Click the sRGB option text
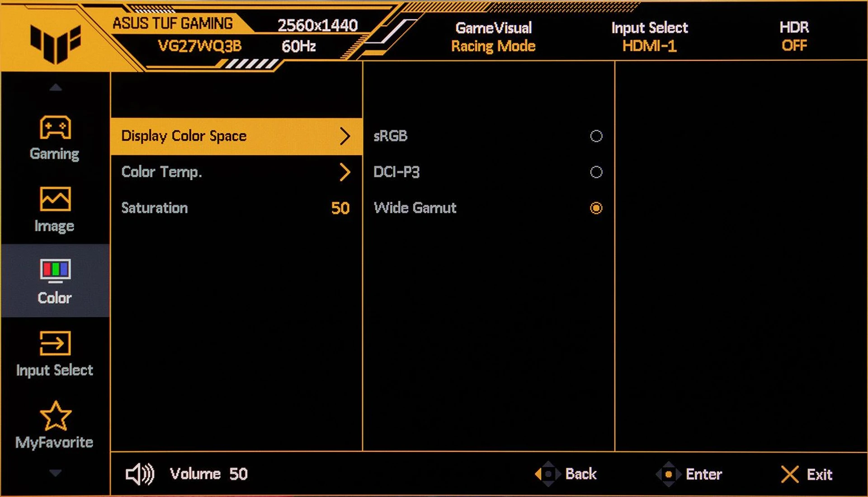868x497 pixels. pos(391,136)
